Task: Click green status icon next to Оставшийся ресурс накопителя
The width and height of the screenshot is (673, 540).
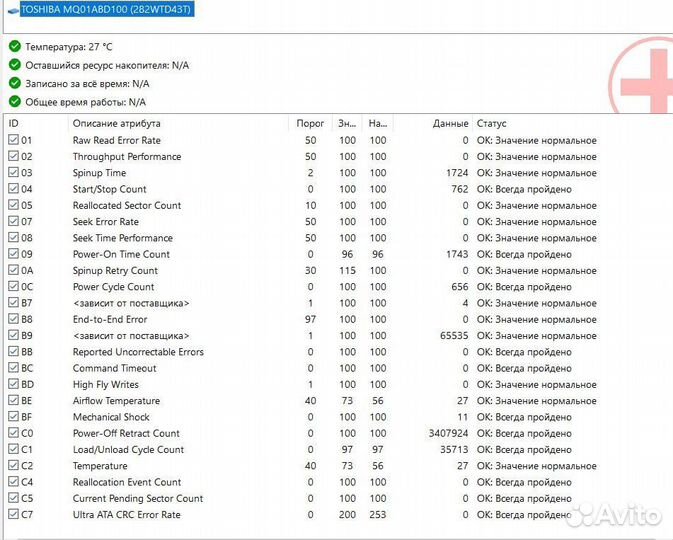Action: (14, 65)
